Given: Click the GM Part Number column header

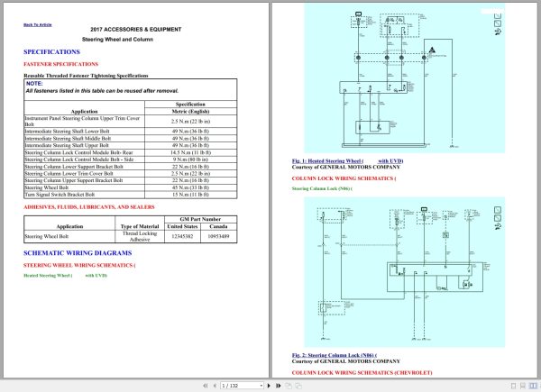Looking at the screenshot, I should [200, 219].
